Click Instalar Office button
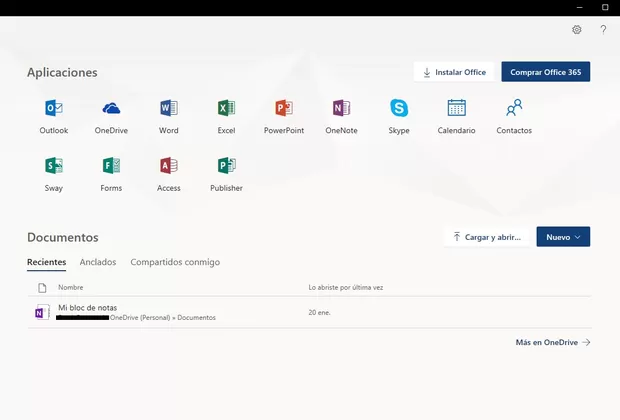 [x=454, y=72]
